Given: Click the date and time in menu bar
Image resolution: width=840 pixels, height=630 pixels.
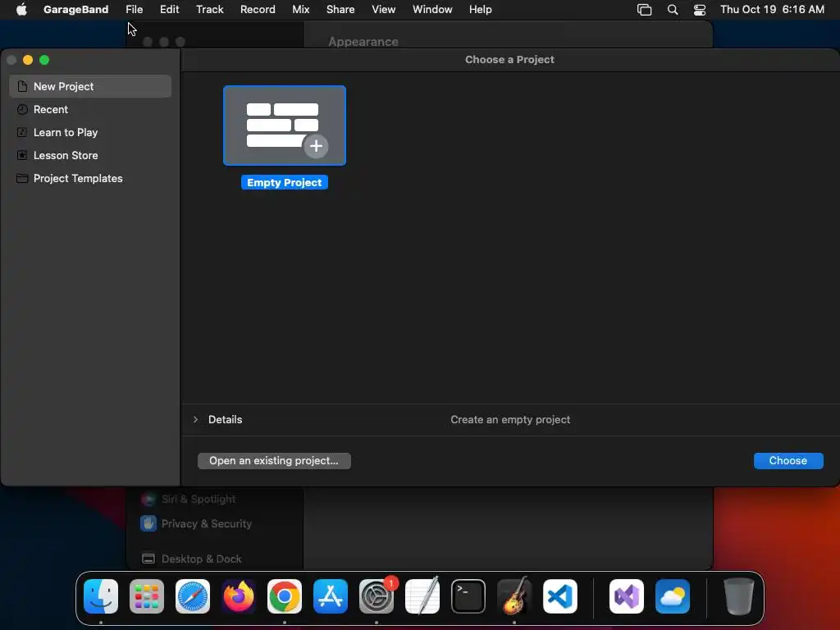Looking at the screenshot, I should click(x=772, y=10).
